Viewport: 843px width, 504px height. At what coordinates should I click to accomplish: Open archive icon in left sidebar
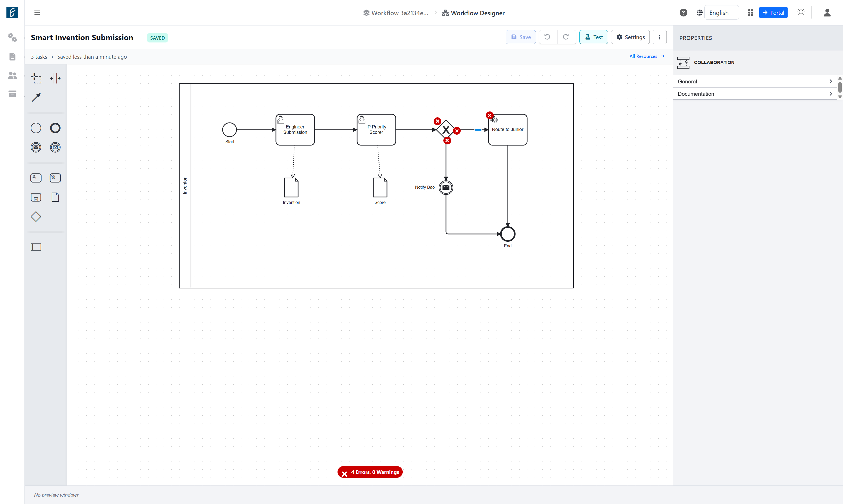pyautogui.click(x=12, y=94)
